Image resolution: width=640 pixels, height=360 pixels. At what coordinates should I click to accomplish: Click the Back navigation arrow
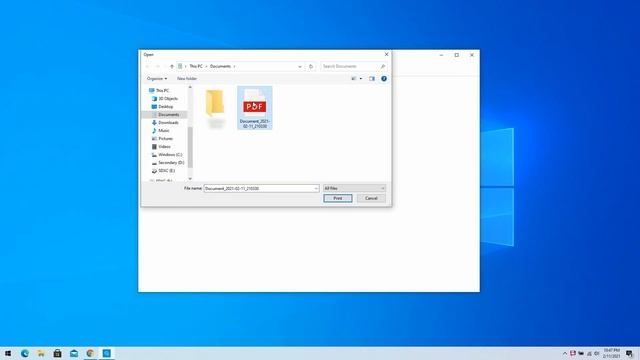pyautogui.click(x=147, y=66)
